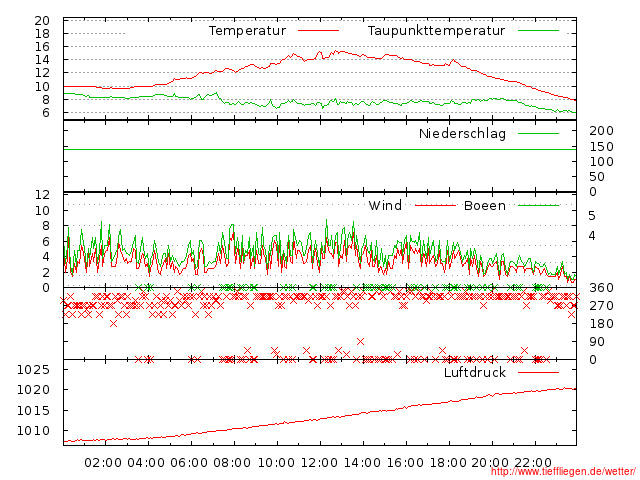The width and height of the screenshot is (640, 480).
Task: Click the 12 wind speed axis value
Action: 42,195
